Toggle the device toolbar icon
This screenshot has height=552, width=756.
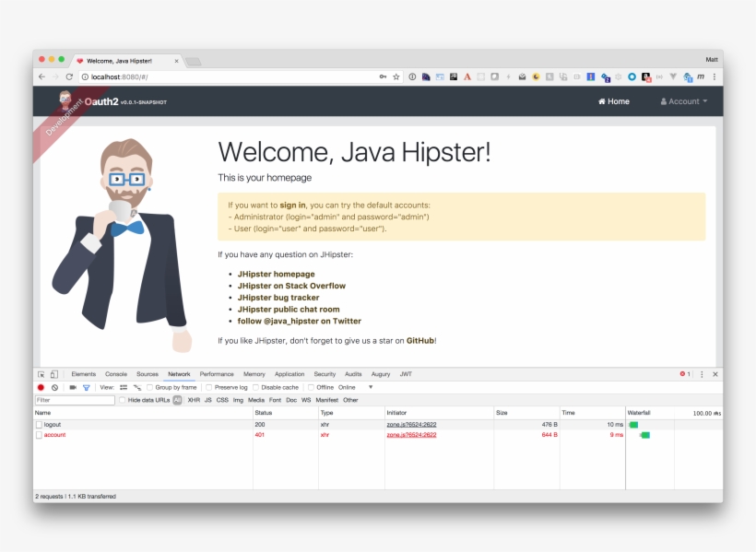coord(54,374)
